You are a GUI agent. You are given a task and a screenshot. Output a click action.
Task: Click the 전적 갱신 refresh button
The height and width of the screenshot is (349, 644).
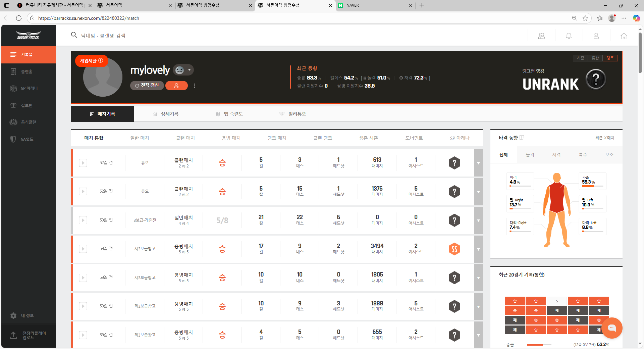click(x=147, y=86)
